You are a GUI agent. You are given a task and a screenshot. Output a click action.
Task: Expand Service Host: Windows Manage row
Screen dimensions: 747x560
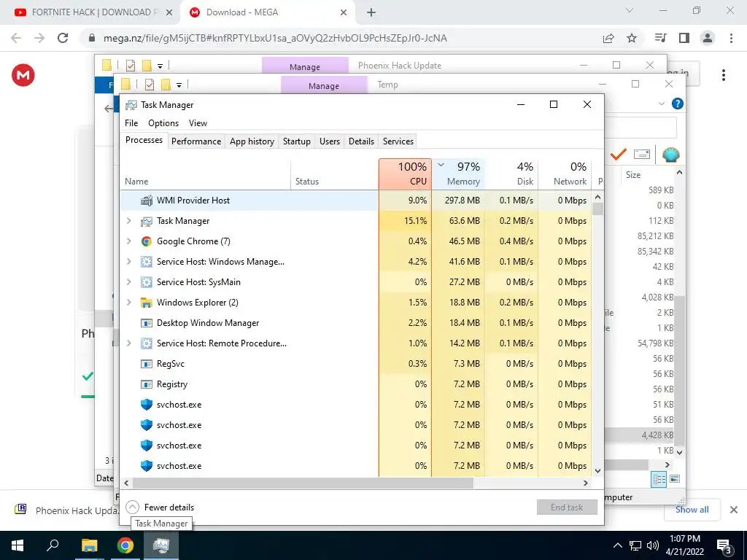coord(128,262)
